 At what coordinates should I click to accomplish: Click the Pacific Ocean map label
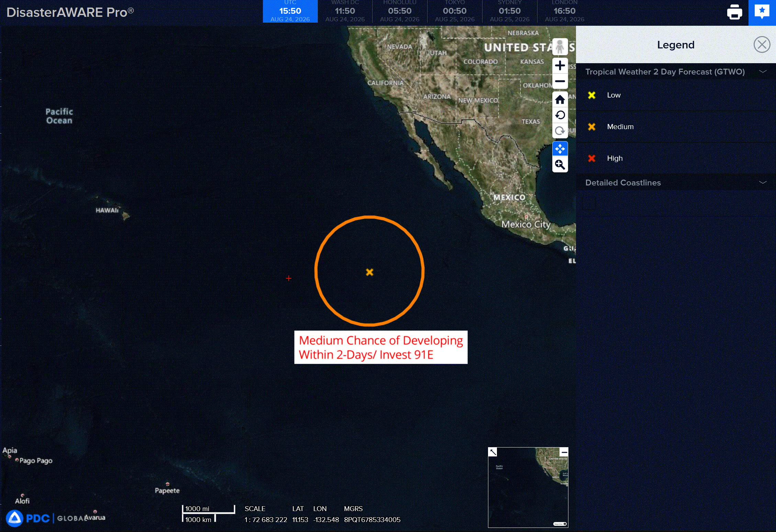[x=59, y=116]
